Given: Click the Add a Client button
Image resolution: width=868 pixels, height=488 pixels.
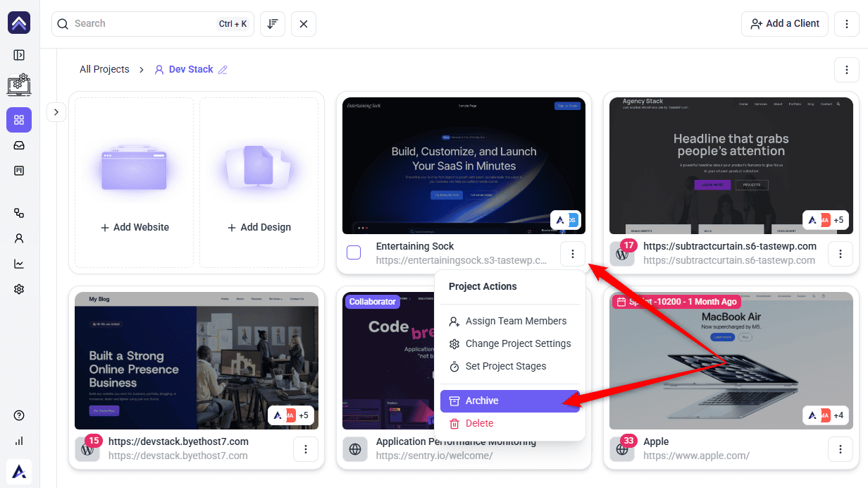Looking at the screenshot, I should tap(785, 24).
